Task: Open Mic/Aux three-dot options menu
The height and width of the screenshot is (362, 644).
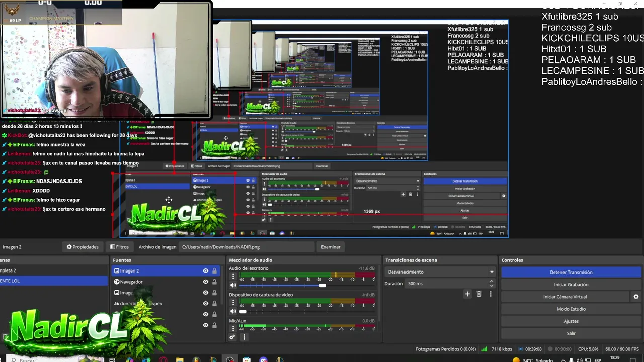Action: 233,328
